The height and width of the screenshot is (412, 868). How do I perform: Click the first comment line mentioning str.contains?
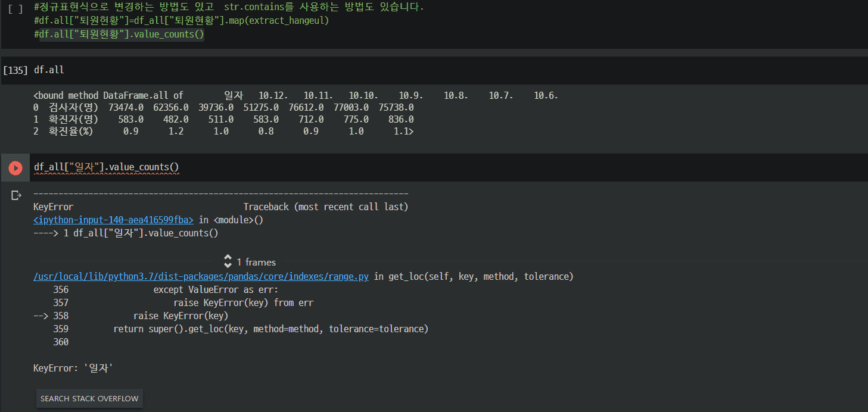(x=229, y=8)
